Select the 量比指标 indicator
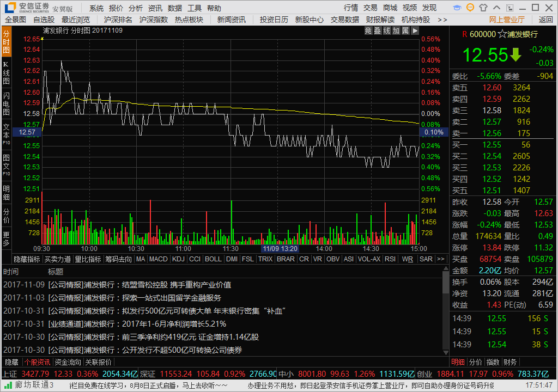558x392 pixels. pos(88,259)
